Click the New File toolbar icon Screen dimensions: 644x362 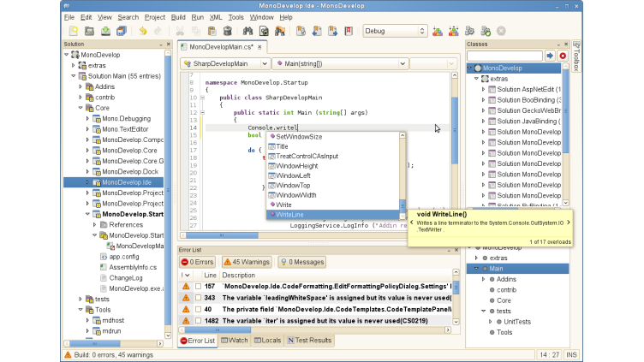pos(74,31)
